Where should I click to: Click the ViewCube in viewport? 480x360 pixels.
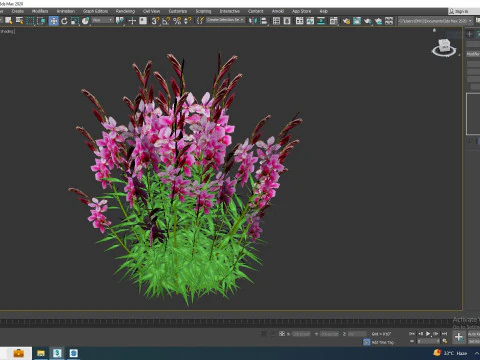(x=444, y=47)
